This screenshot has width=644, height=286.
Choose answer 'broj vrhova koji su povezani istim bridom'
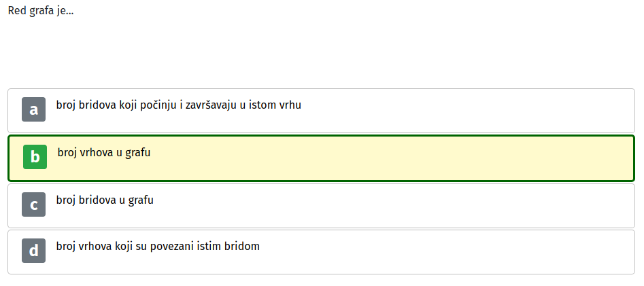pos(158,246)
